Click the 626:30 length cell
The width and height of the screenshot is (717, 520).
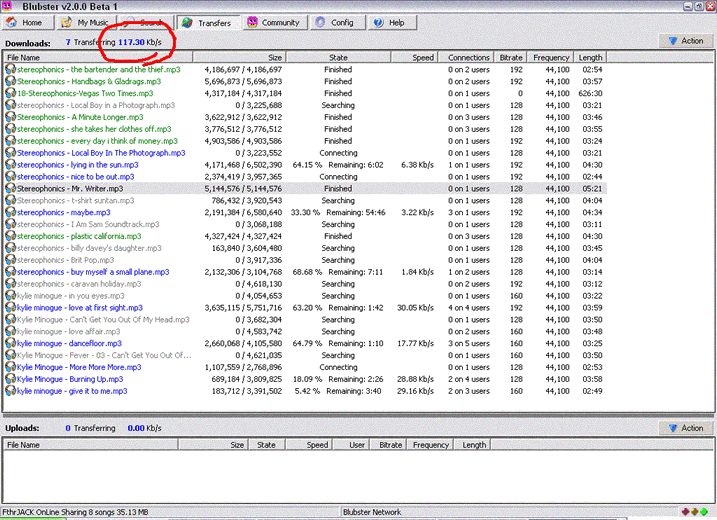coord(590,93)
